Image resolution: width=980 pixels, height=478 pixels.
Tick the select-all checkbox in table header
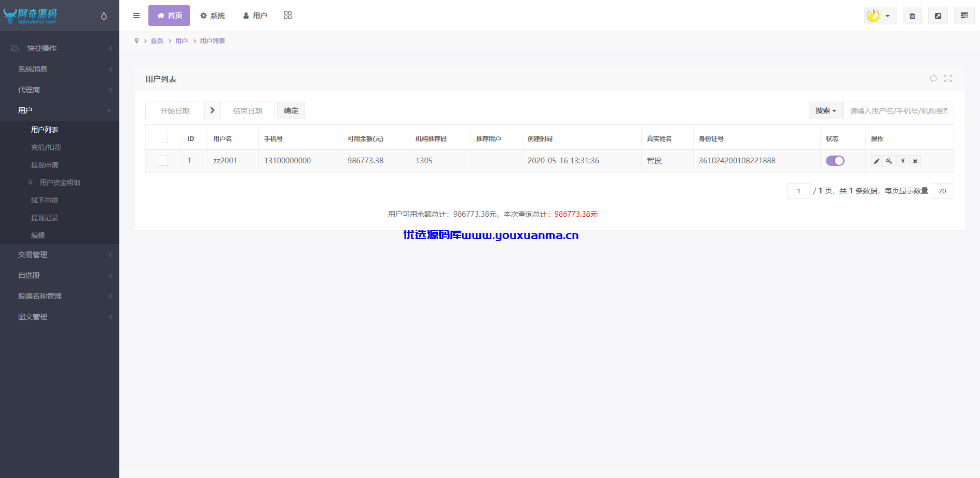point(163,138)
